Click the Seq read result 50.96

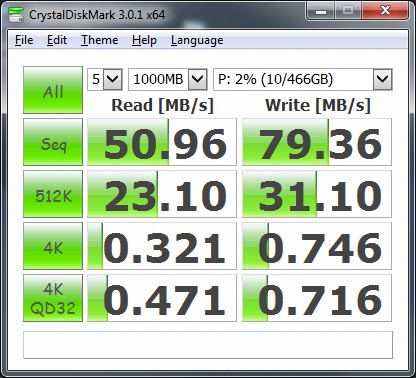(162, 142)
